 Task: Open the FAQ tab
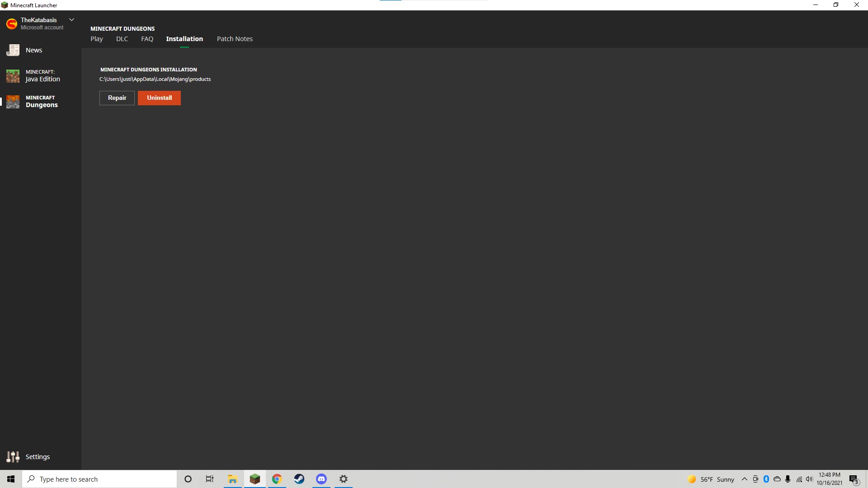coord(147,39)
